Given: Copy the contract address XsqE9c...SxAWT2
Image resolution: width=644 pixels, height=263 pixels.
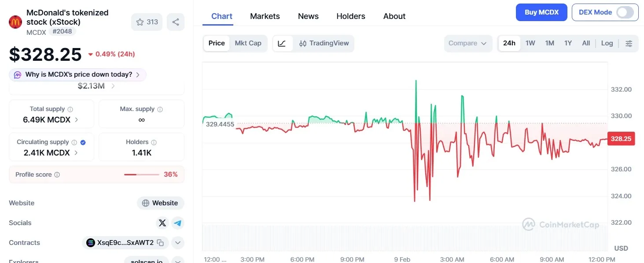Looking at the screenshot, I should 161,243.
